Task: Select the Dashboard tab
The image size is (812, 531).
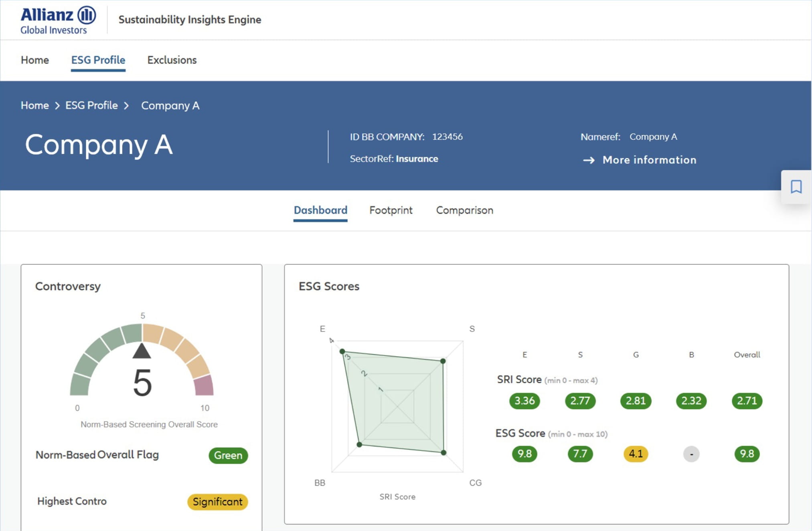Action: coord(320,210)
